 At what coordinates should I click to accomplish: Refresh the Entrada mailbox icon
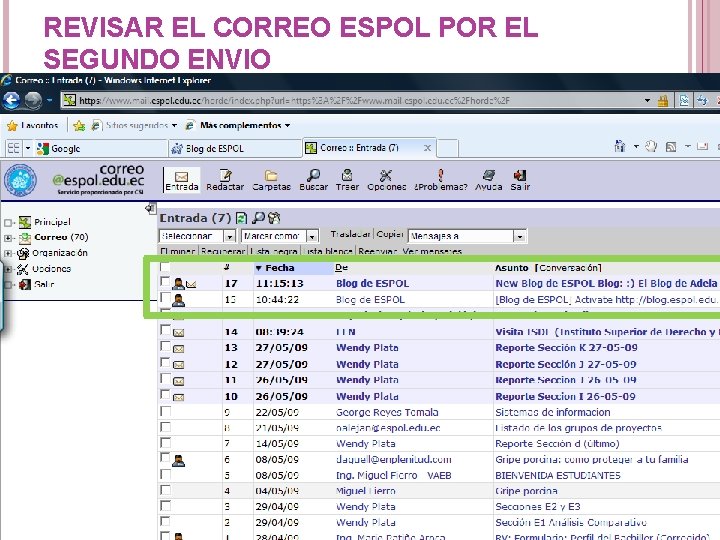point(241,218)
